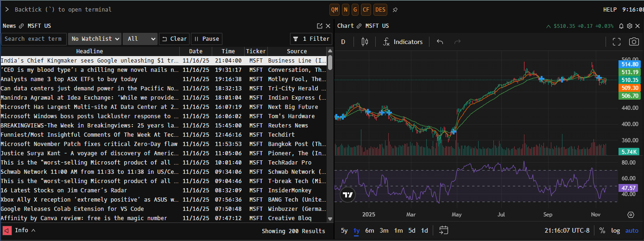Image resolution: width=644 pixels, height=241 pixels.
Task: Toggle percent scale on the chart
Action: (602, 230)
